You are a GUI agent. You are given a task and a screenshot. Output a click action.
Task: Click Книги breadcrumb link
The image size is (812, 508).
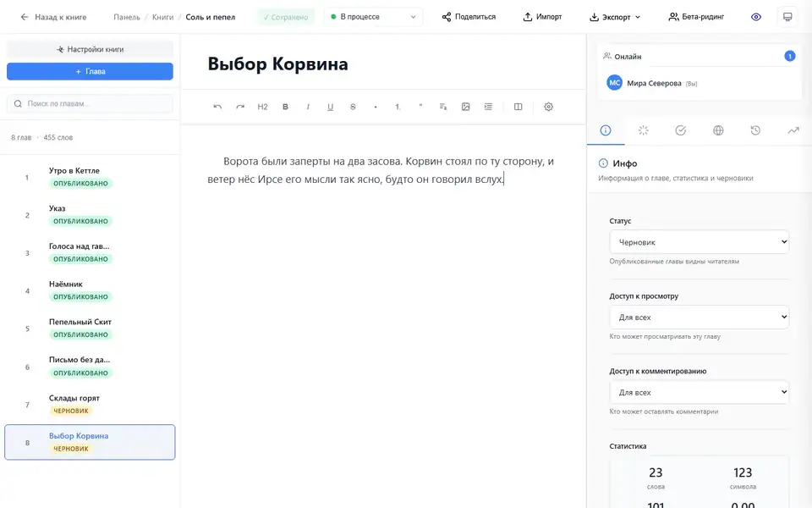pyautogui.click(x=162, y=17)
